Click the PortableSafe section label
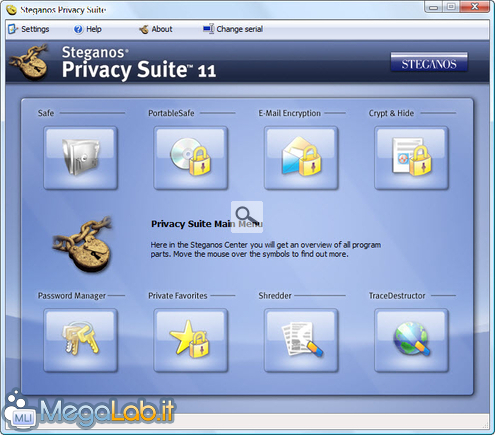This screenshot has width=495, height=435. point(171,113)
